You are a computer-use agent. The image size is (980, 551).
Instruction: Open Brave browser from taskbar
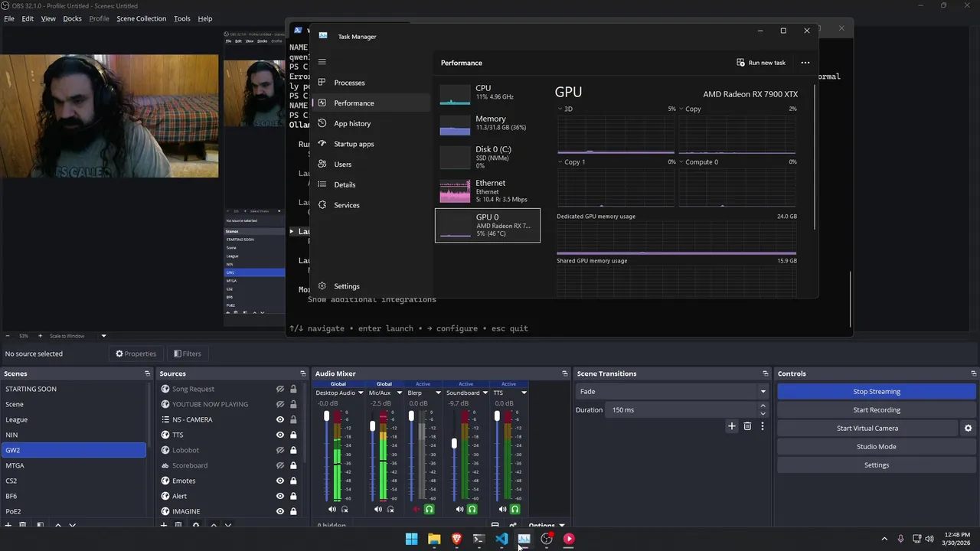tap(456, 539)
